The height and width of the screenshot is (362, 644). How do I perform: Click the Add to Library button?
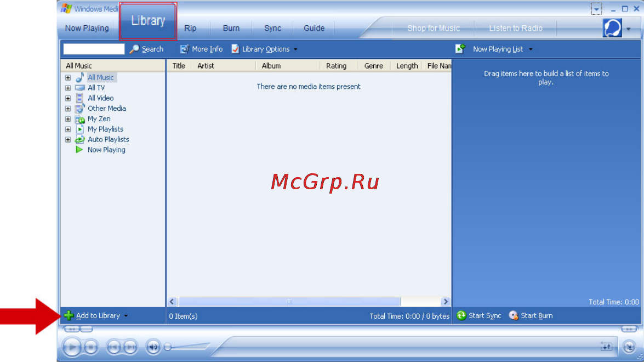click(x=96, y=315)
